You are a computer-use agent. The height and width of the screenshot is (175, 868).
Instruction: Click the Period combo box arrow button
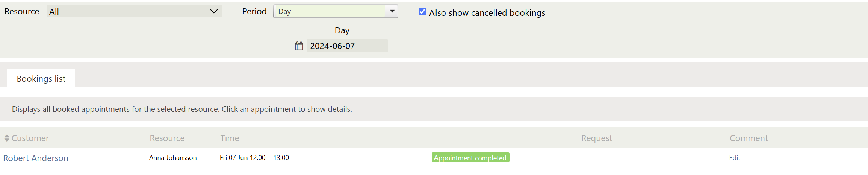tap(392, 11)
